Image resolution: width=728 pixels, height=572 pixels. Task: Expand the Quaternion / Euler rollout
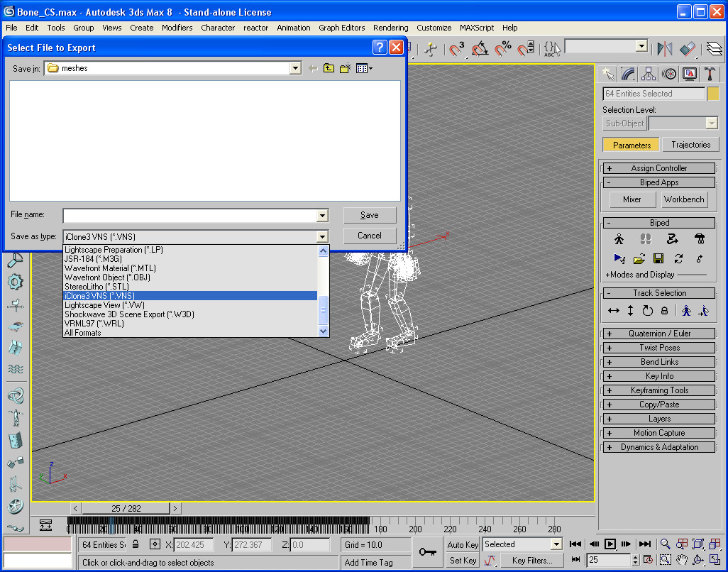coord(659,334)
